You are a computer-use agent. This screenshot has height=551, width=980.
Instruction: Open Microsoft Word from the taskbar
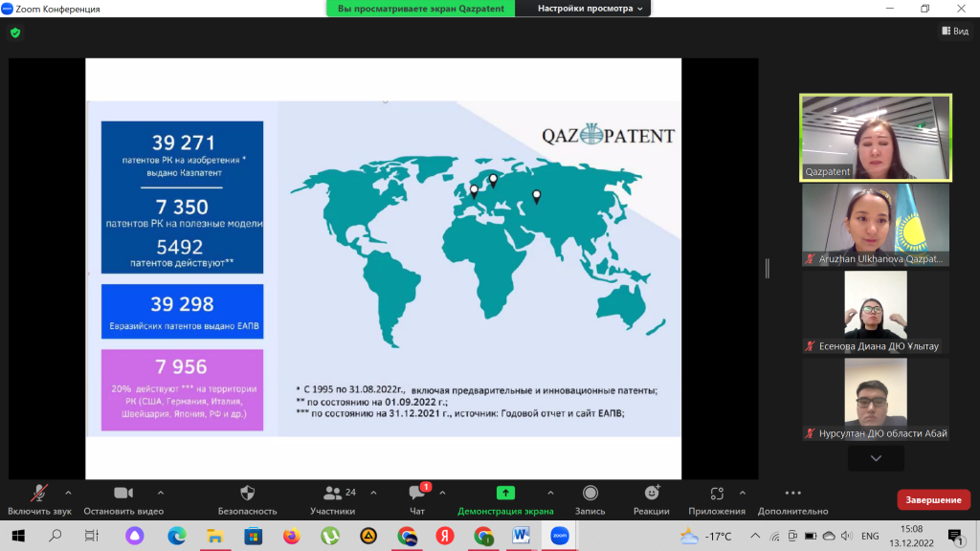pos(521,536)
